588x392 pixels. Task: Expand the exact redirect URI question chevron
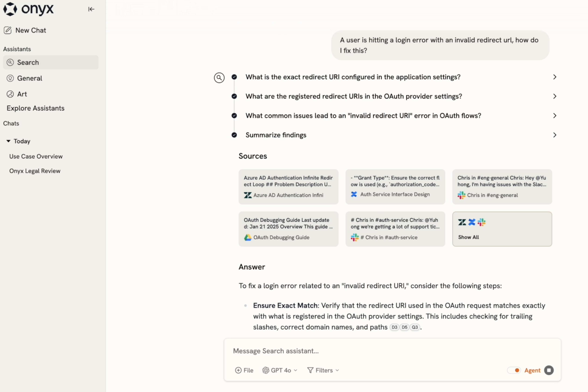(x=555, y=77)
